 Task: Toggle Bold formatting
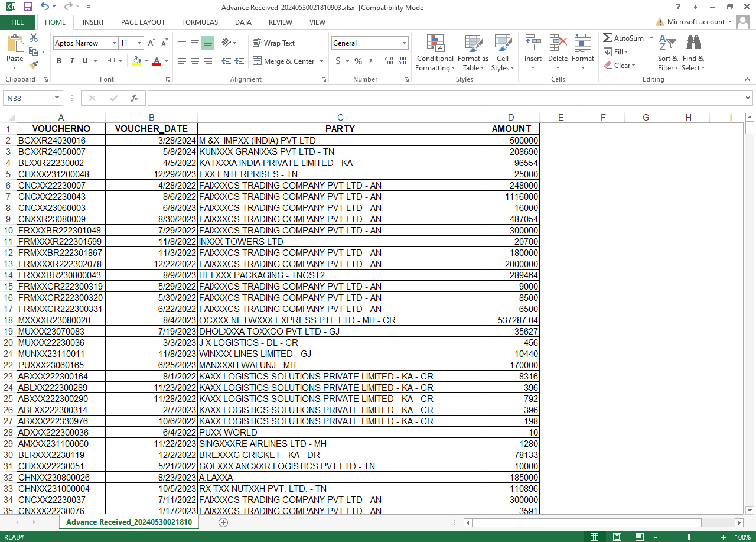point(59,61)
